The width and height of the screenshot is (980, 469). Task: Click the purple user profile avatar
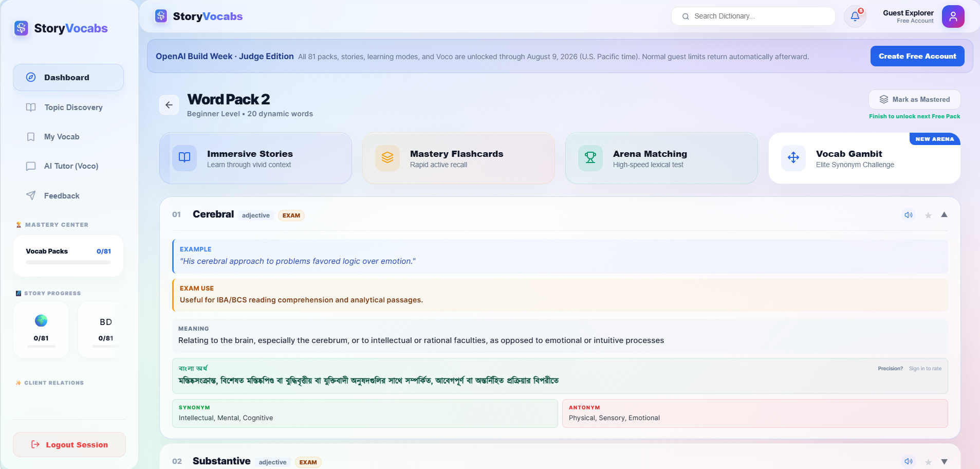click(953, 16)
